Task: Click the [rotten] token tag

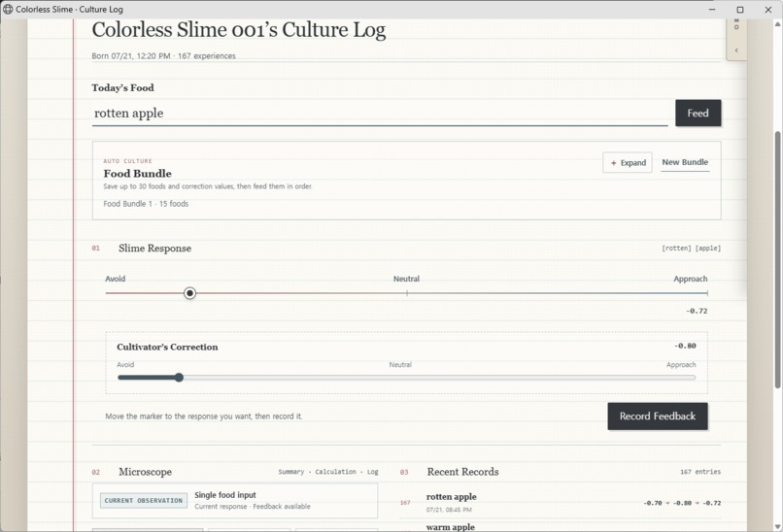Action: pyautogui.click(x=677, y=248)
